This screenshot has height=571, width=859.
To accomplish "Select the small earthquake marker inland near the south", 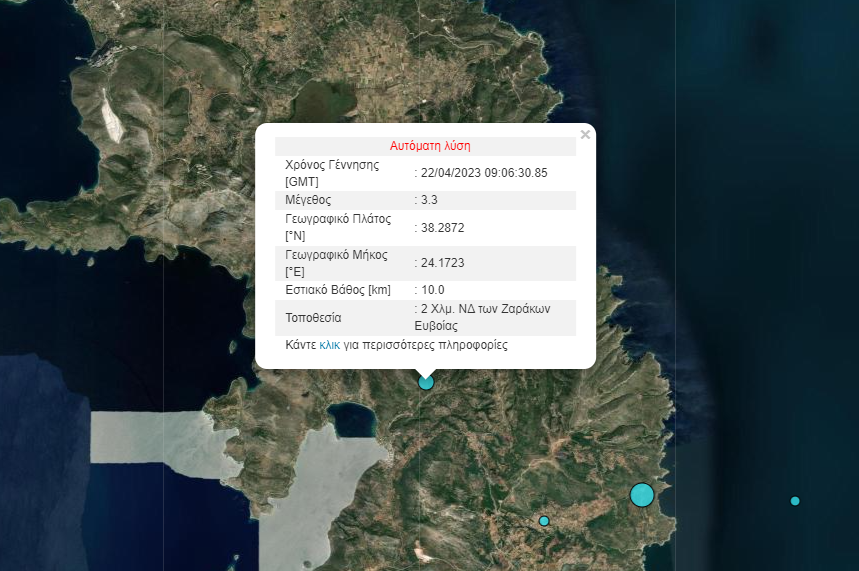I will [544, 521].
